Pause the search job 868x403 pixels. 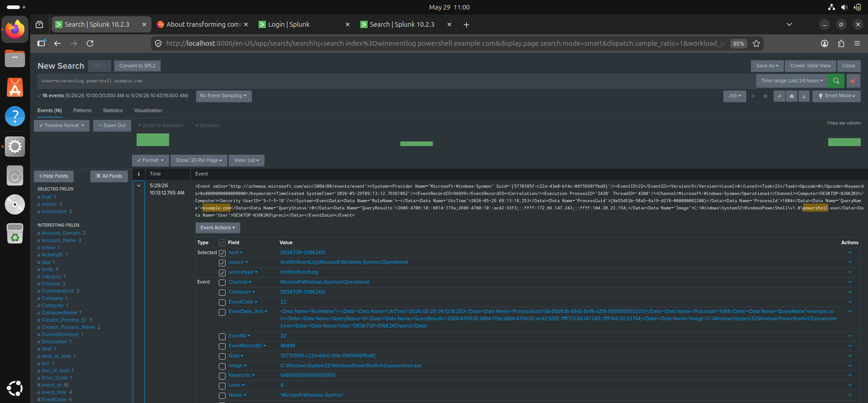coord(753,96)
